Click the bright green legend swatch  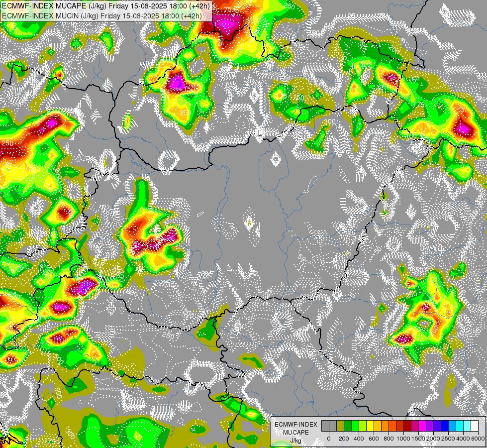click(355, 426)
